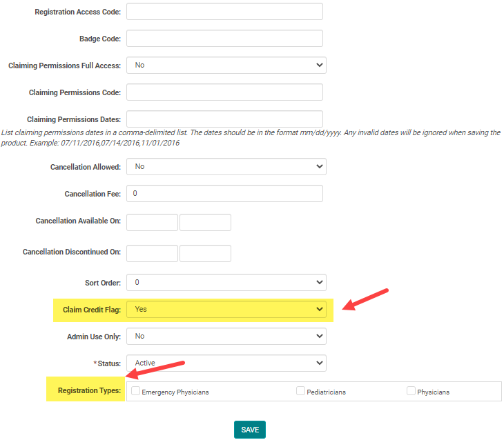Check the Physicians registration type box
504x440 pixels.
tap(411, 391)
